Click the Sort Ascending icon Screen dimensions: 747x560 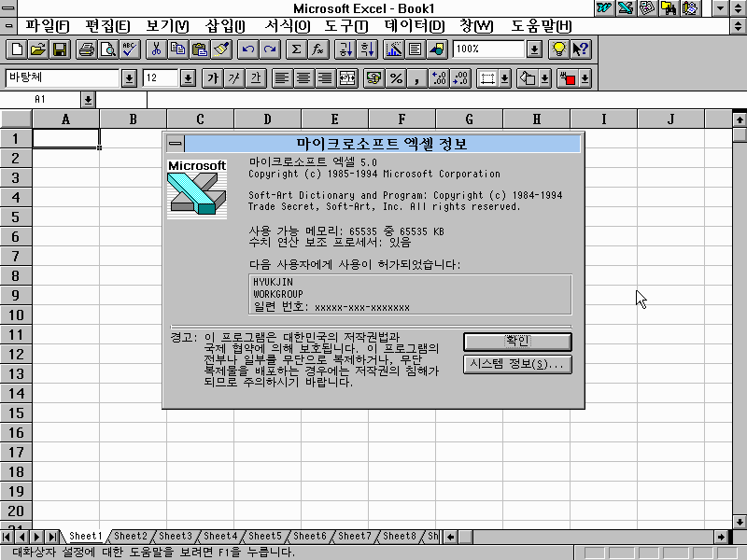[x=345, y=49]
